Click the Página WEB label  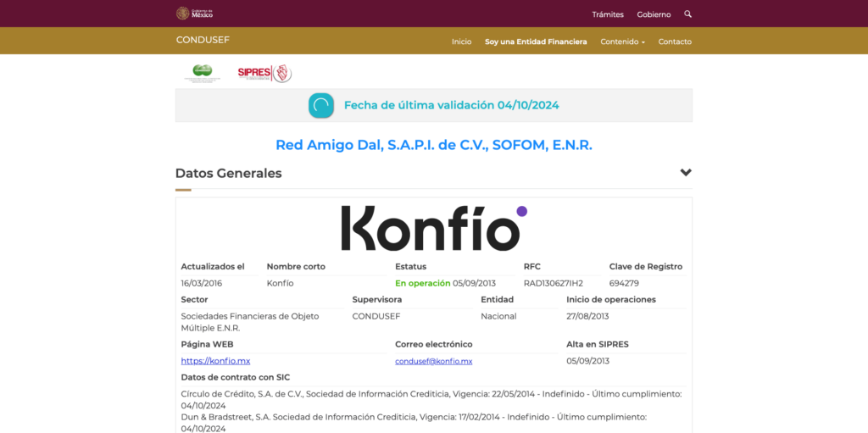207,344
